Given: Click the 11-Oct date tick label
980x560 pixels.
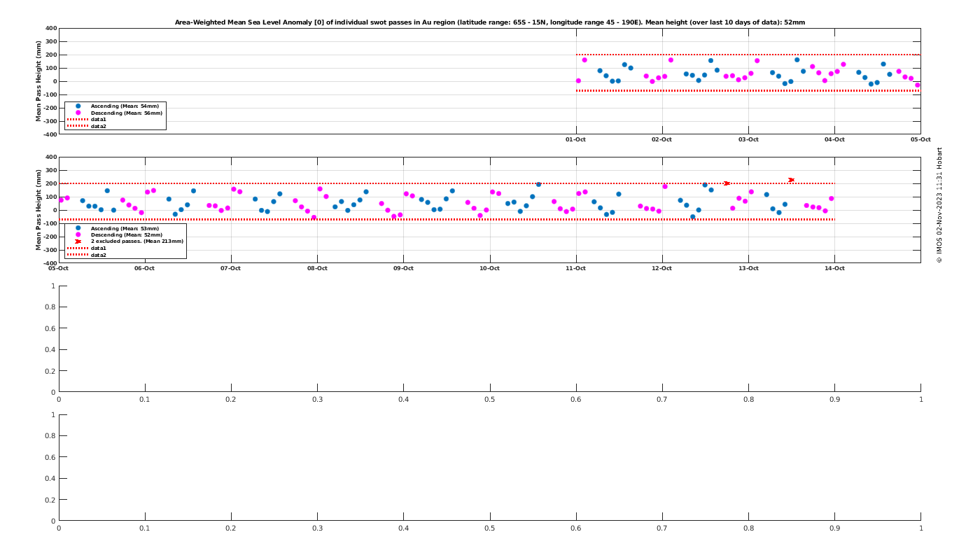Looking at the screenshot, I should (x=575, y=268).
